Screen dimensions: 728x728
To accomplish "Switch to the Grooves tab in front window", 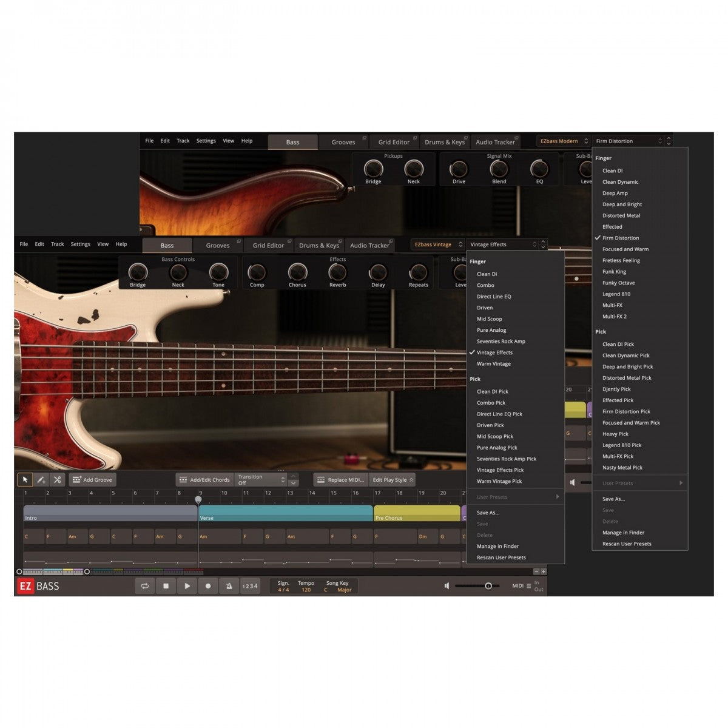I will click(218, 245).
